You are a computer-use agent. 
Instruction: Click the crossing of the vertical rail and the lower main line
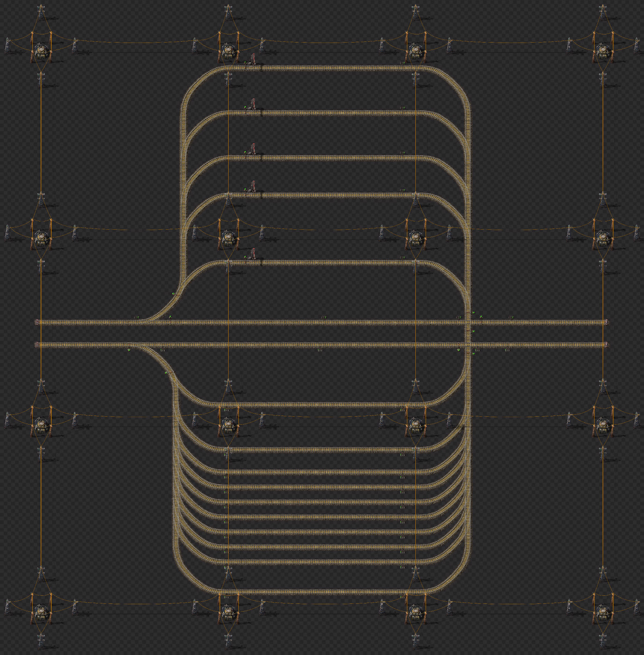468,345
